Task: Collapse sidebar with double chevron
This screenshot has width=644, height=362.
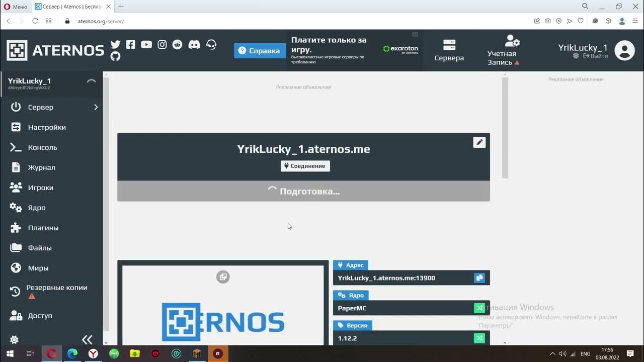Action: (x=87, y=339)
